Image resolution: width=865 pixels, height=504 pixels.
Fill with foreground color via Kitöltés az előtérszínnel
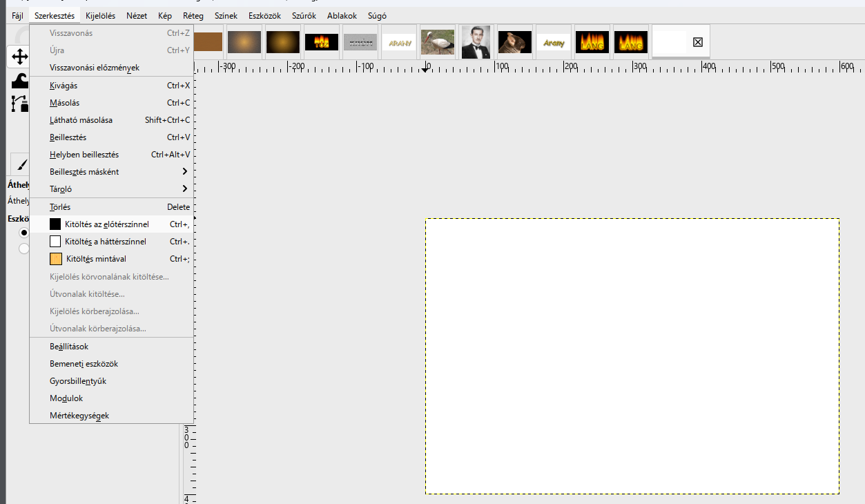click(111, 224)
